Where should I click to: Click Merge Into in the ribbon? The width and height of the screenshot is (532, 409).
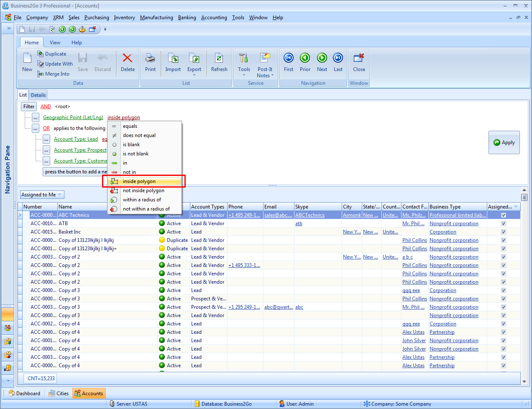point(53,74)
